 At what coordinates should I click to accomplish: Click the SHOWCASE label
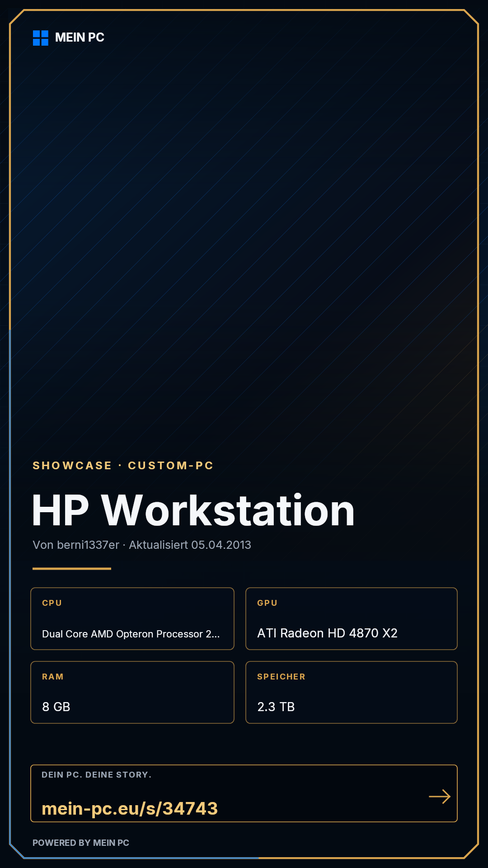pyautogui.click(x=72, y=466)
